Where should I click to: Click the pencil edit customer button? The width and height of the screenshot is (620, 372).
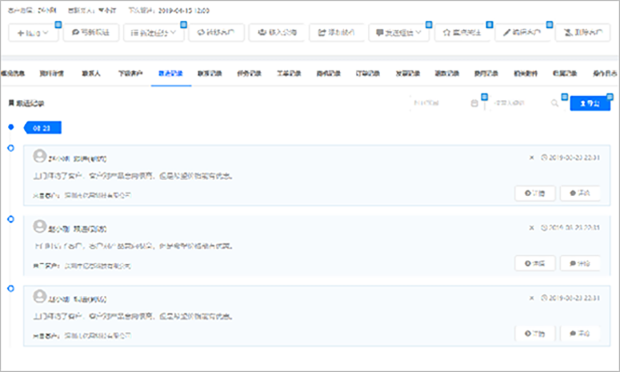click(522, 32)
